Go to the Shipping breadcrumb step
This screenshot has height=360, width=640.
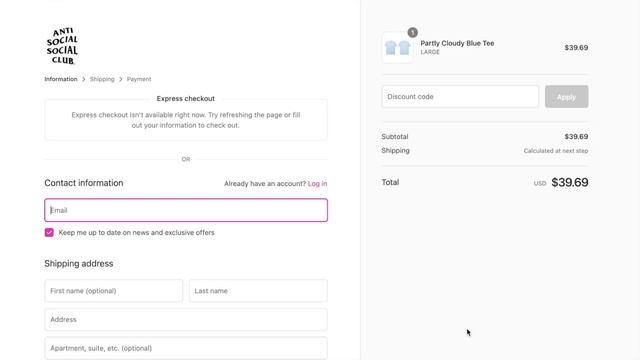click(x=102, y=79)
